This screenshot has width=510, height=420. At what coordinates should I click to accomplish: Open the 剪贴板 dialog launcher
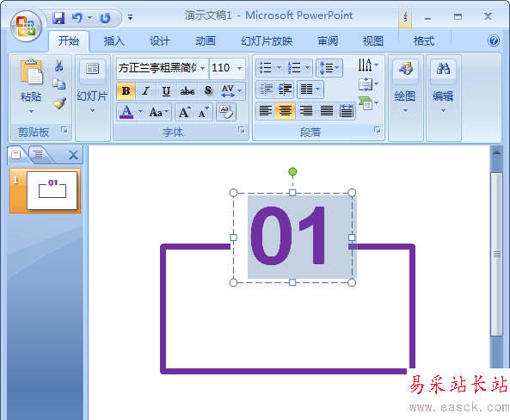click(x=65, y=130)
